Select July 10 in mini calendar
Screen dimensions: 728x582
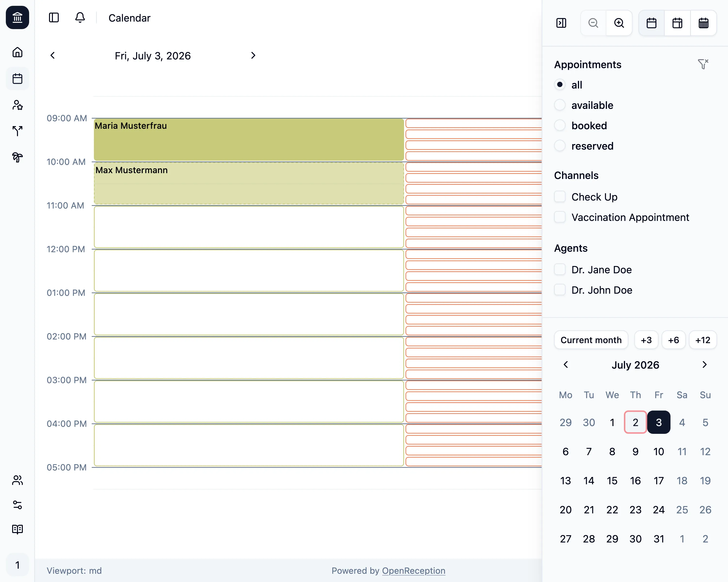pyautogui.click(x=658, y=452)
